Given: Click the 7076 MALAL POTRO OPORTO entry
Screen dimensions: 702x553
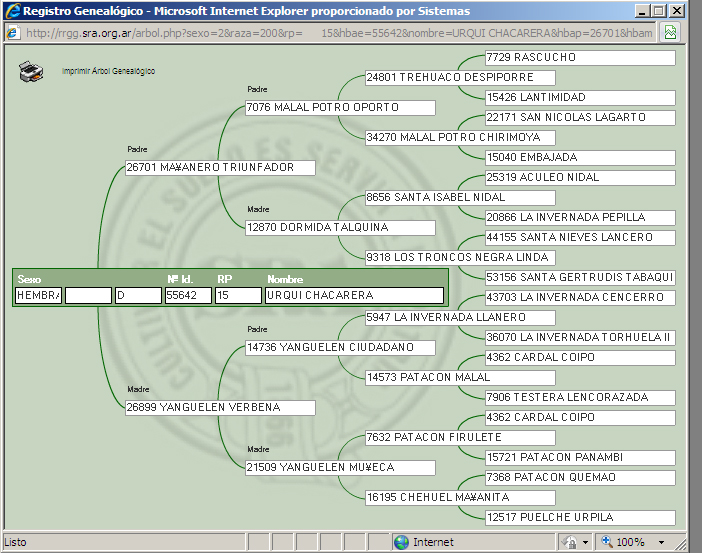Looking at the screenshot, I should pyautogui.click(x=340, y=108).
